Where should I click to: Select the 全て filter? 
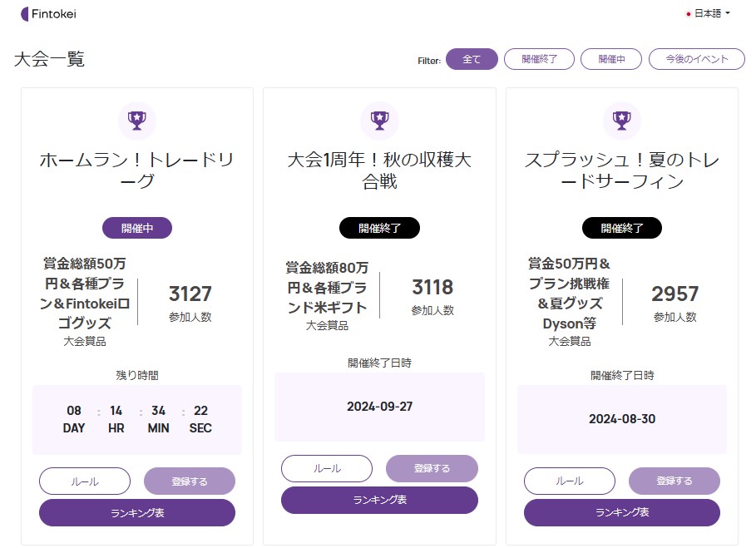pyautogui.click(x=472, y=59)
